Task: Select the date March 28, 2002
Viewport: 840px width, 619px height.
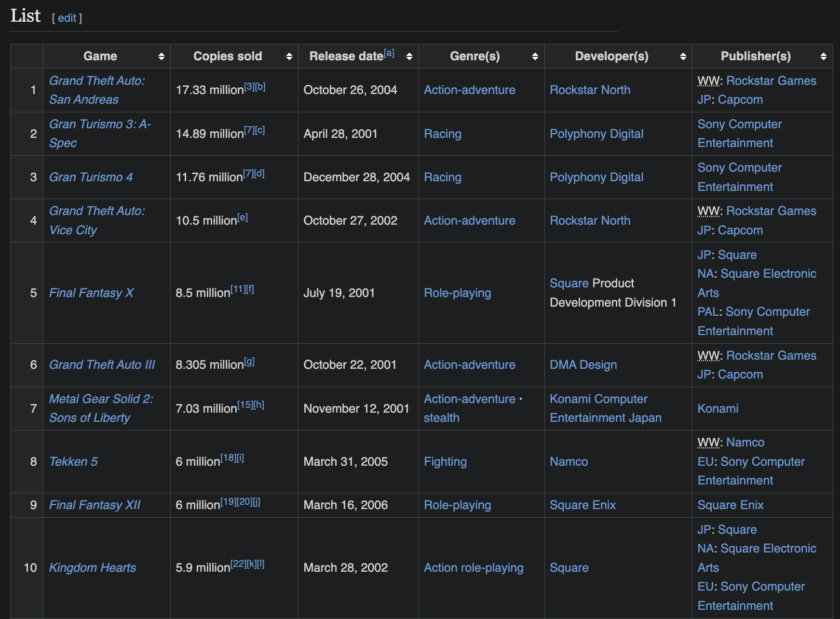Action: (346, 567)
